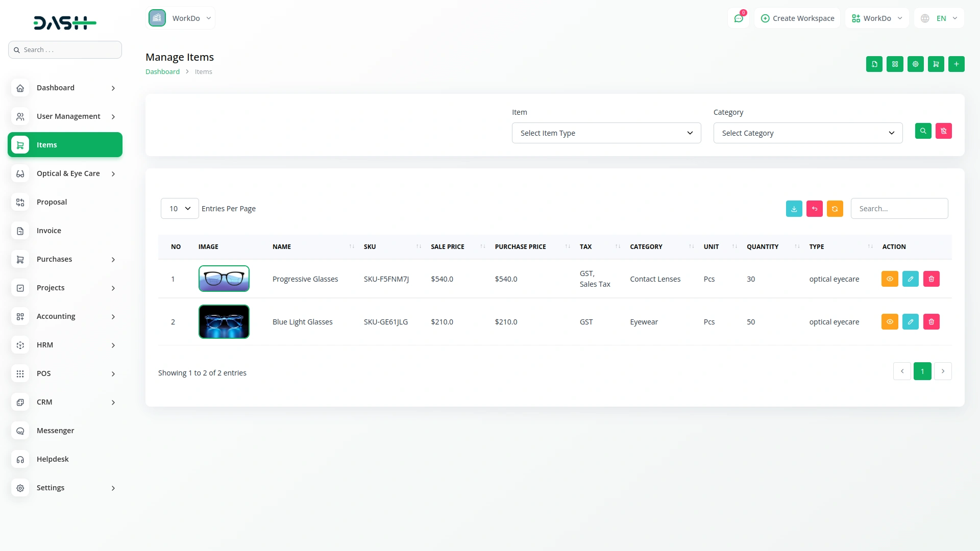Open the grid view icon in header
980x551 pixels.
(x=895, y=64)
